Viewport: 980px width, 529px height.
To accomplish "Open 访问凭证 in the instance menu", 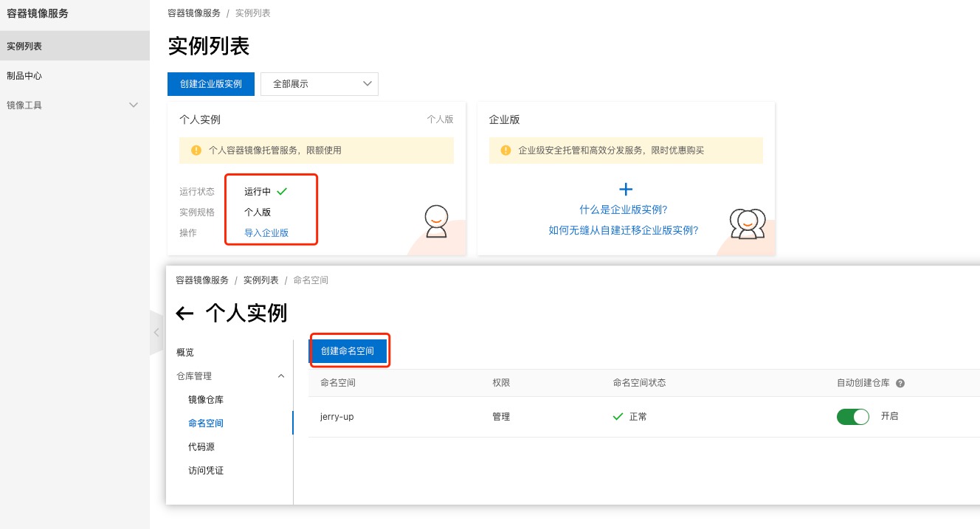I will pyautogui.click(x=206, y=470).
